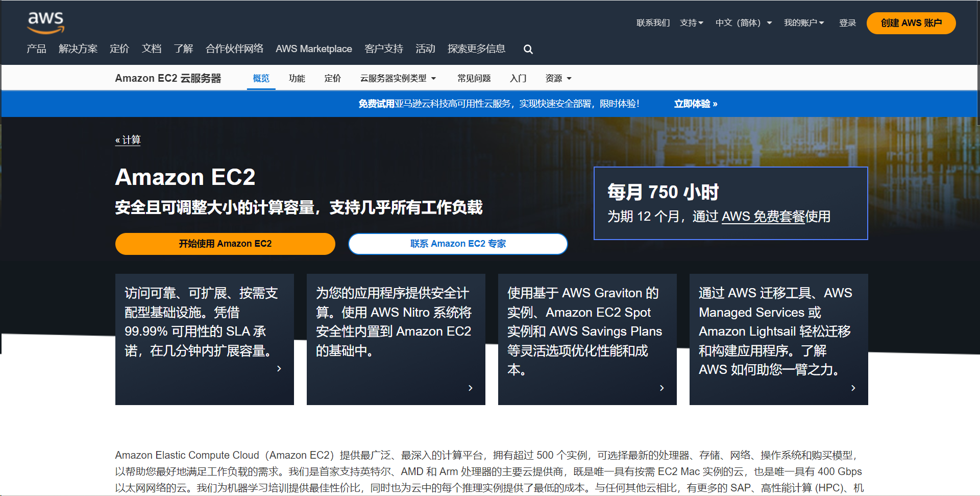
Task: Expand the 云服务器实例类型 dropdown
Action: coord(398,78)
